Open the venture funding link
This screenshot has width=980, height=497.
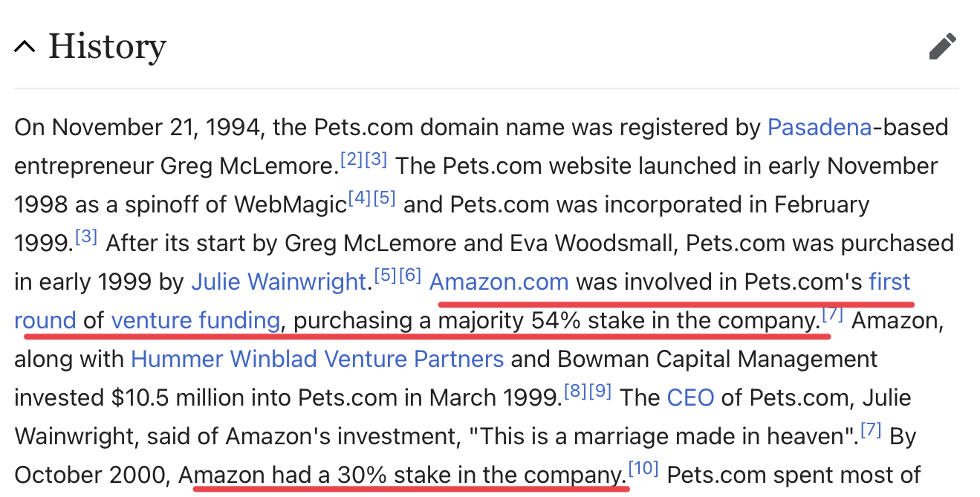point(196,321)
